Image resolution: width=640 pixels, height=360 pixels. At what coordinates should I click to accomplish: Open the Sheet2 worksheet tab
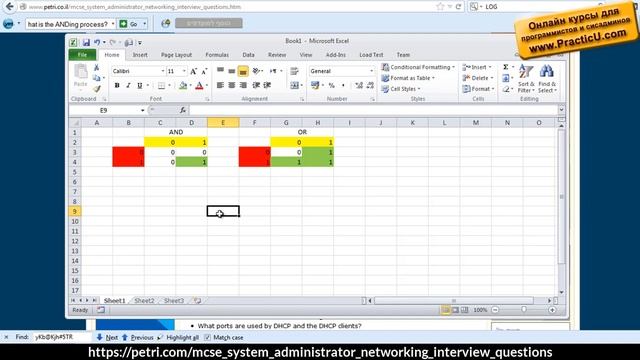click(x=144, y=300)
